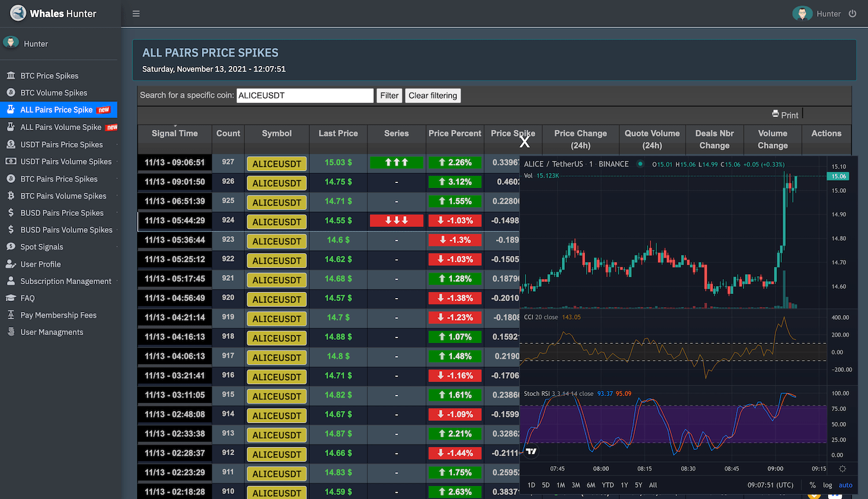
Task: Click the USDT Pairs Price Spikes icon
Action: [x=11, y=144]
